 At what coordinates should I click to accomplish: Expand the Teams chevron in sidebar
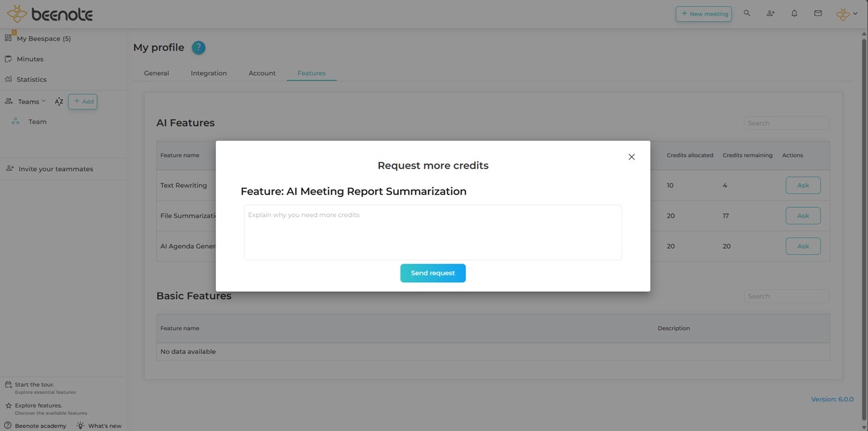tap(43, 101)
